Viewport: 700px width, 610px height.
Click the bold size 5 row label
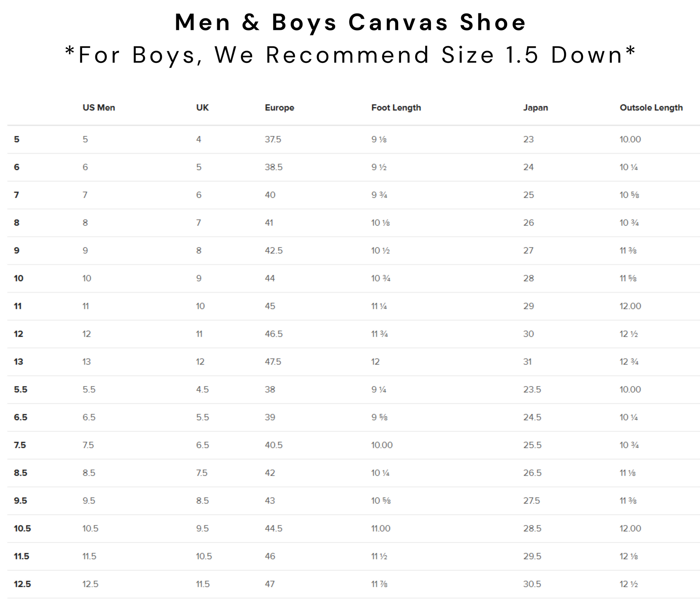pyautogui.click(x=17, y=139)
